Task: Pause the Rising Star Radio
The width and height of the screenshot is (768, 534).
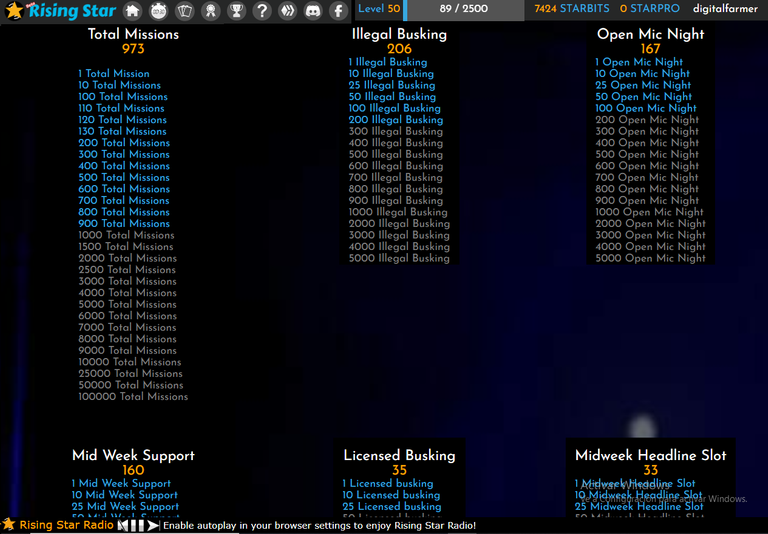Action: [x=138, y=525]
